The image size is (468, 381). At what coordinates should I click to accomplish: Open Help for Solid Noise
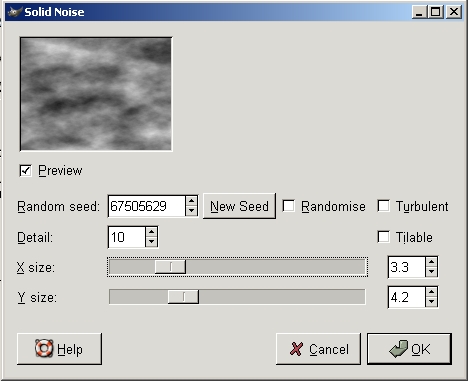59,349
